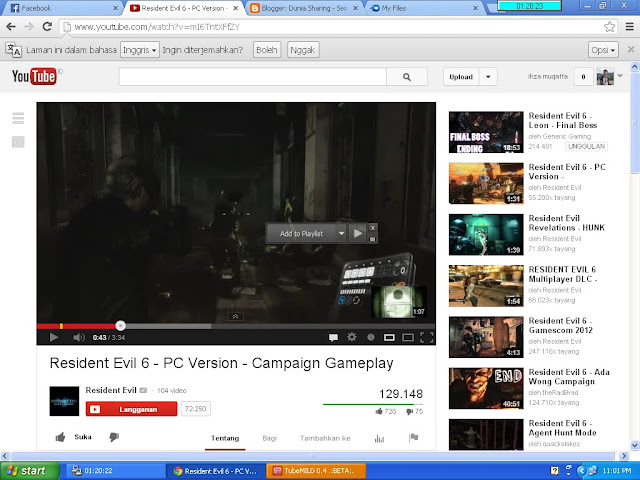Click the search magnifier button
The height and width of the screenshot is (480, 640).
[x=407, y=77]
